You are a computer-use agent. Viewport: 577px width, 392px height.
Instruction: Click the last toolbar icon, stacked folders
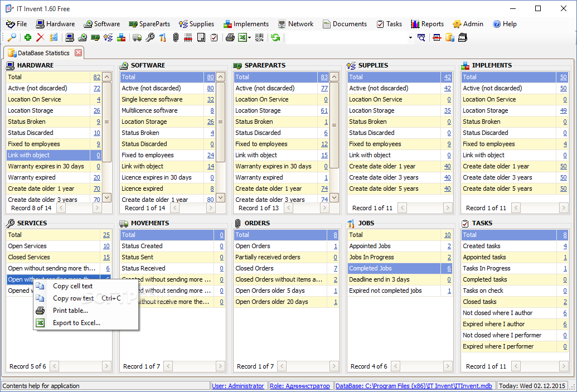(463, 37)
